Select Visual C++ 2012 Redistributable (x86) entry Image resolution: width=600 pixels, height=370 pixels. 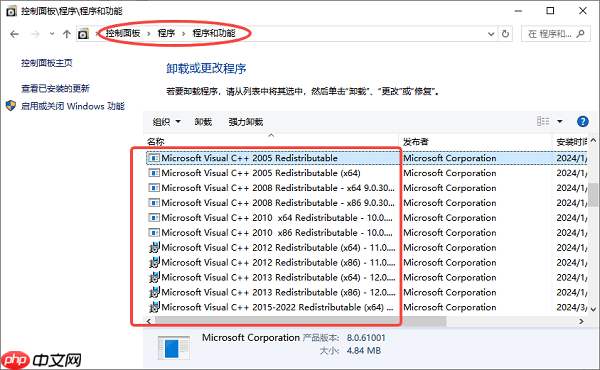(x=272, y=262)
